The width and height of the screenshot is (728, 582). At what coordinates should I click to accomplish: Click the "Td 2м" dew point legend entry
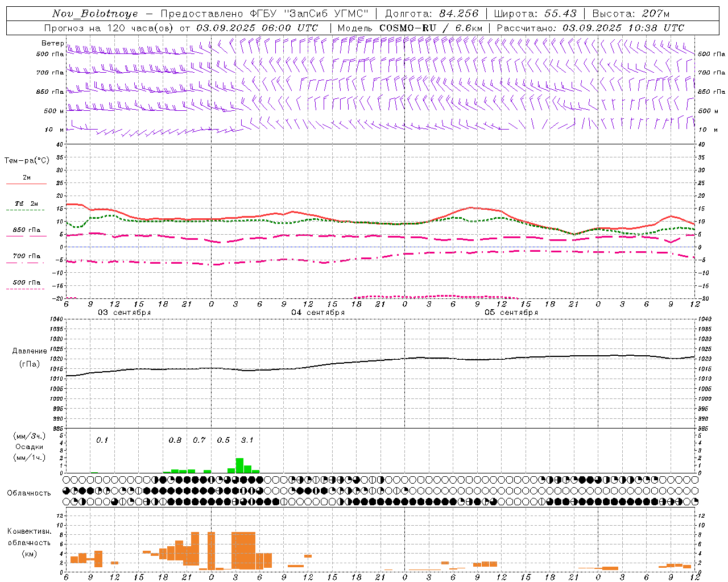coord(26,203)
